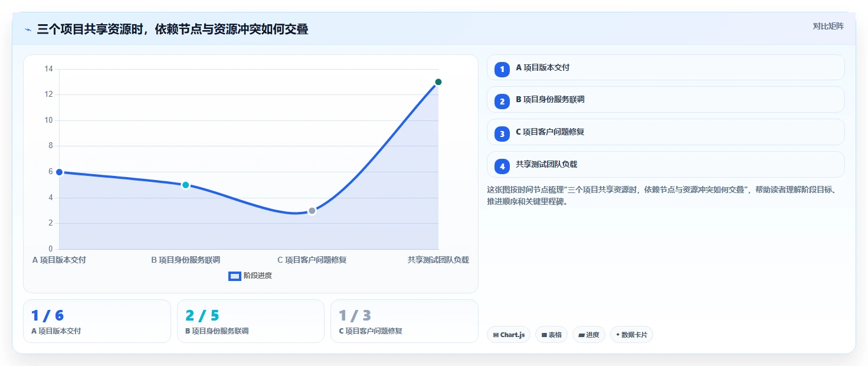The width and height of the screenshot is (868, 366).
Task: Click the gray data point at value 3
Action: pyautogui.click(x=312, y=211)
